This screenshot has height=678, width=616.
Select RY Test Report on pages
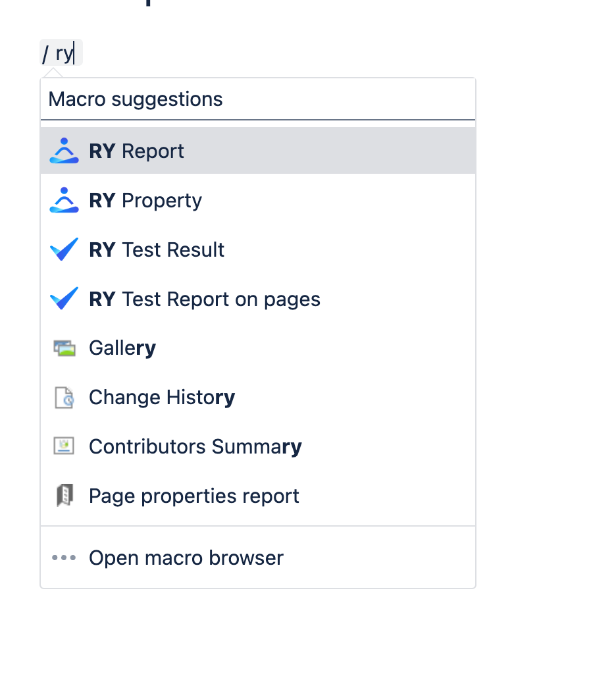click(x=204, y=298)
